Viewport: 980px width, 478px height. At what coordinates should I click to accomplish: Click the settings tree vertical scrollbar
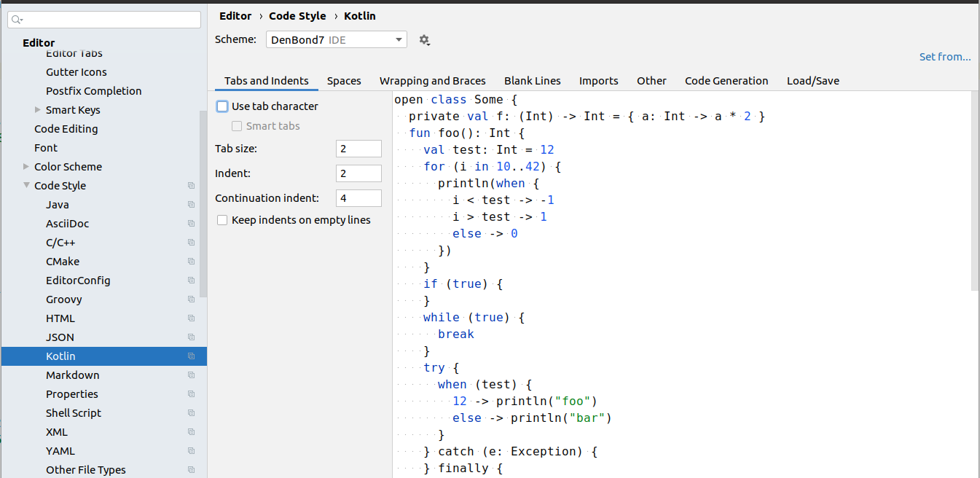[203, 204]
